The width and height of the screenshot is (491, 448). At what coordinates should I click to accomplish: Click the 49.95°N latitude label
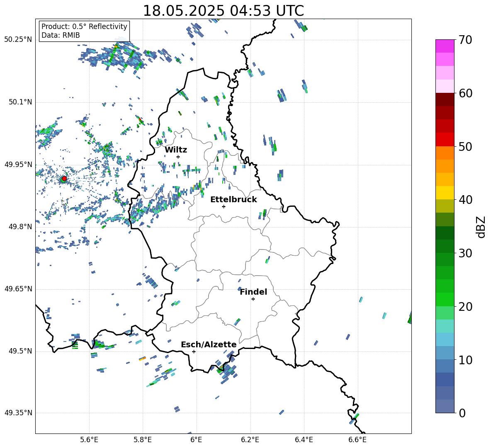(18, 165)
